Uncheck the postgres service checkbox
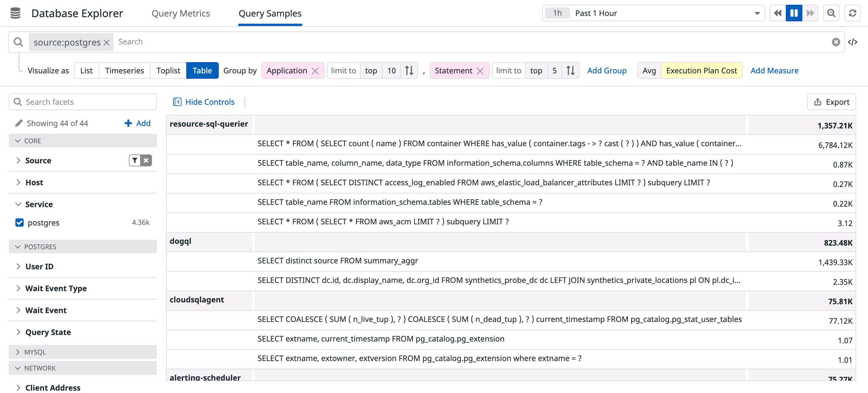The width and height of the screenshot is (868, 393). coord(19,223)
